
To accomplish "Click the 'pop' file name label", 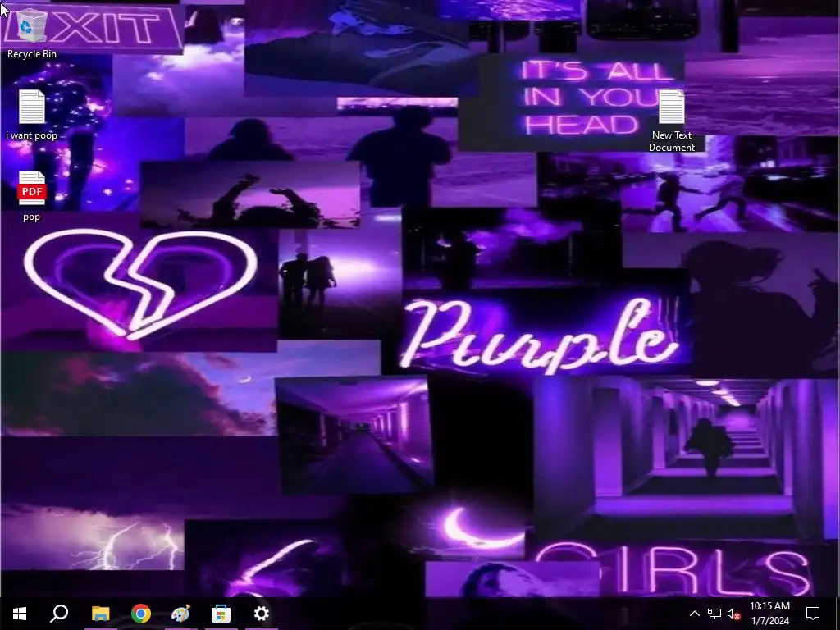I will pyautogui.click(x=32, y=217).
